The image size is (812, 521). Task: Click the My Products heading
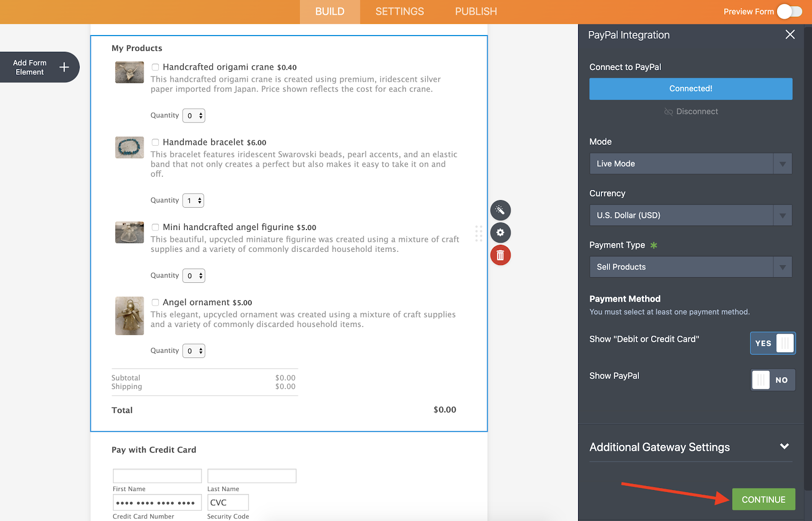tap(137, 48)
